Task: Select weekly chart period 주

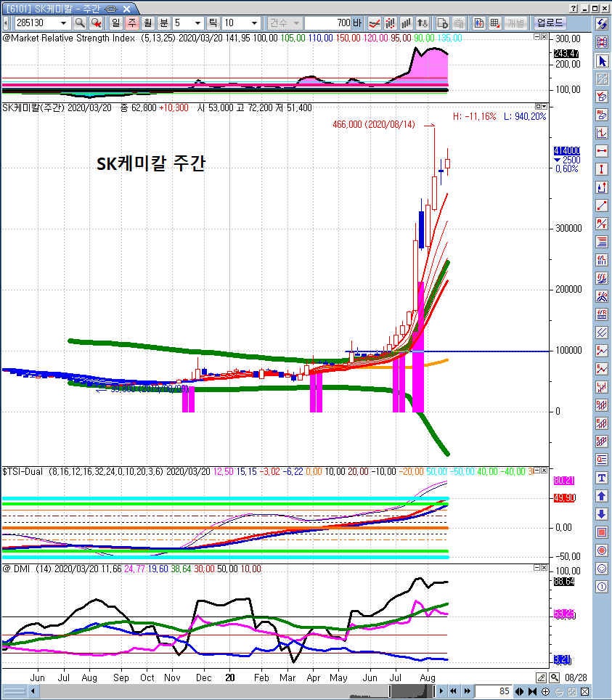Action: tap(131, 23)
